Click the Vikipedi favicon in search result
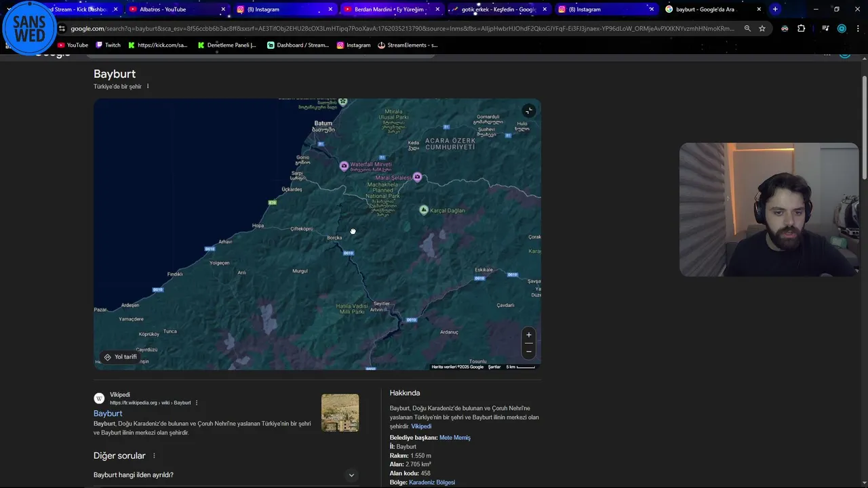 pos(100,399)
